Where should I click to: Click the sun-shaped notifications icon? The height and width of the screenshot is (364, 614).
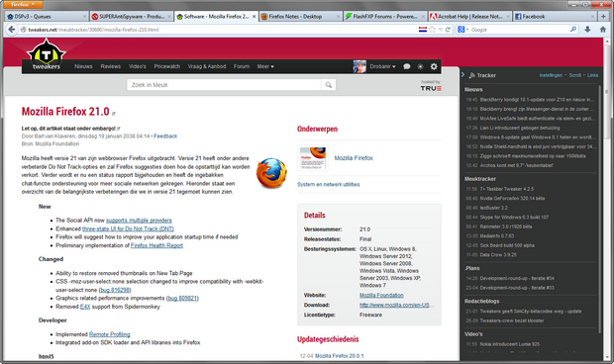420,66
